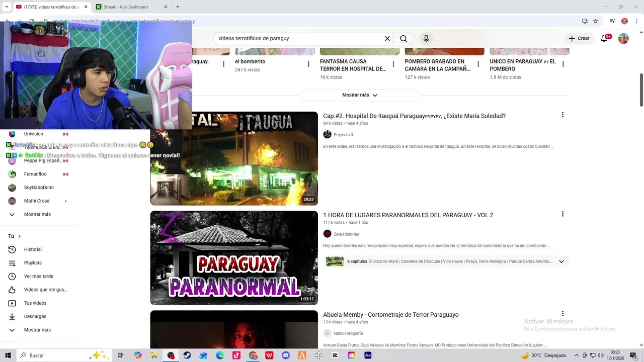Open Fernanfloo subscription in sidebar
Screen dimensions: 644x362
[38, 174]
